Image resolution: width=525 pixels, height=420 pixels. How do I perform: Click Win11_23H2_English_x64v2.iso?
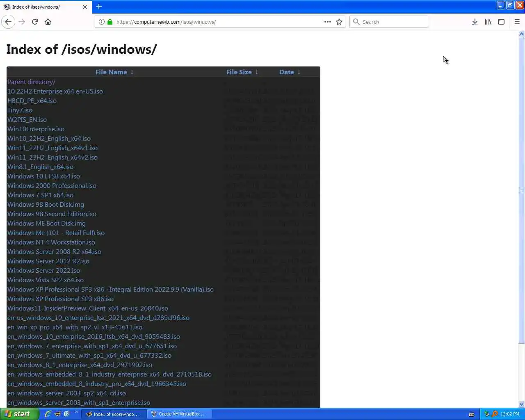pos(52,157)
